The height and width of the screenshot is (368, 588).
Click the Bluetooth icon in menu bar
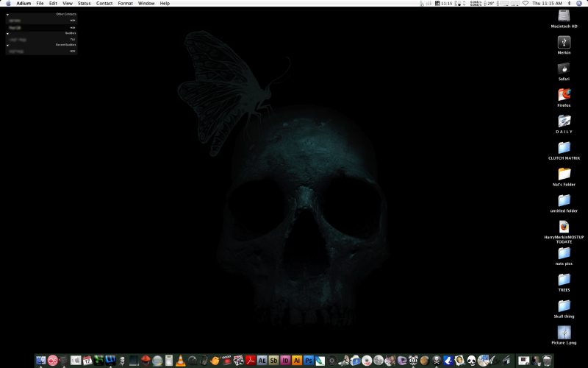pos(569,3)
